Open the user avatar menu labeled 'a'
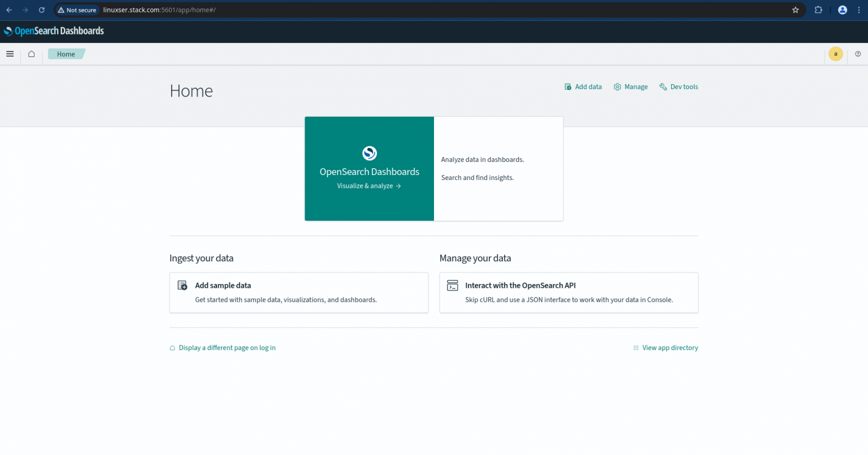The image size is (868, 455). pos(835,54)
